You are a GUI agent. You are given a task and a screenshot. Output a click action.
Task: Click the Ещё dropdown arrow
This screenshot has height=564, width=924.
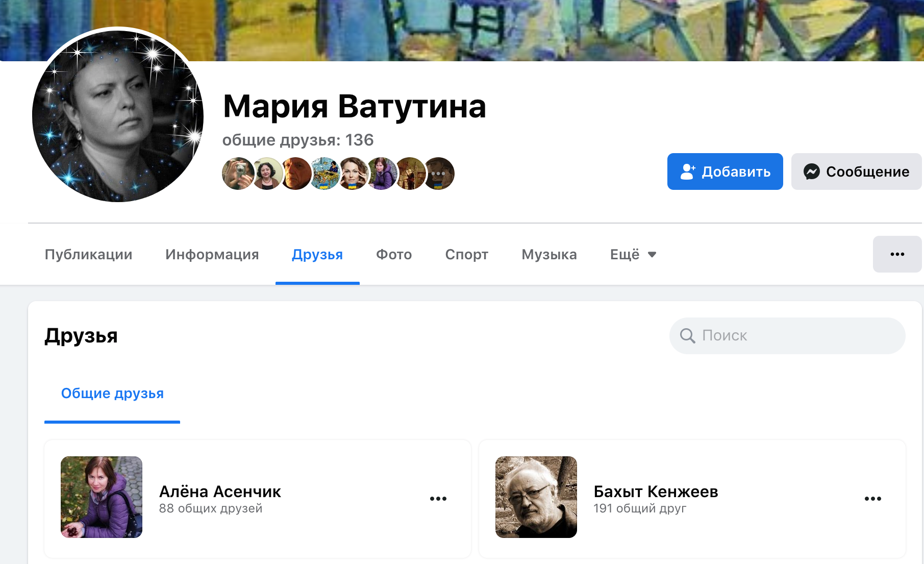click(652, 254)
